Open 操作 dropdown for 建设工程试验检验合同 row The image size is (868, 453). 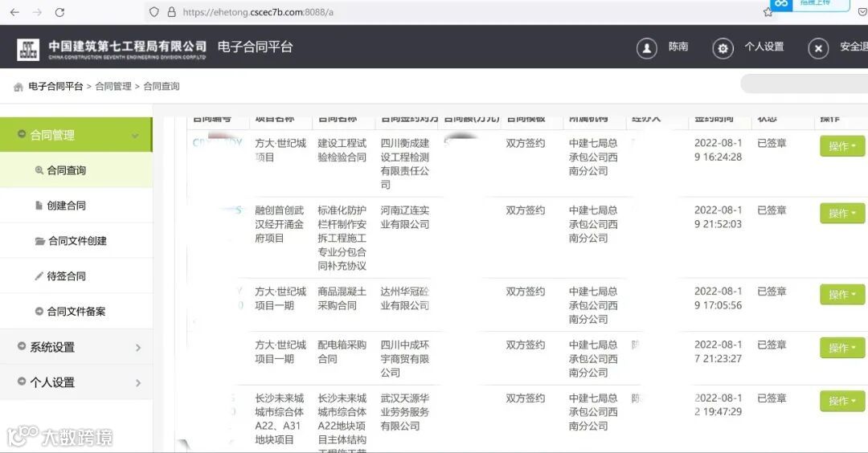[x=842, y=146]
